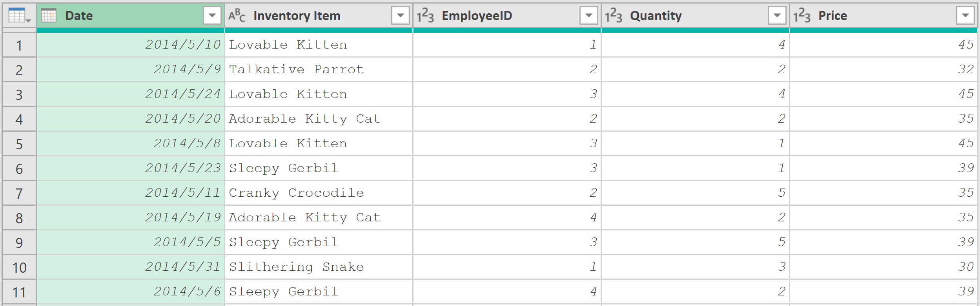The width and height of the screenshot is (980, 306).
Task: Click the Price number type icon
Action: [801, 16]
